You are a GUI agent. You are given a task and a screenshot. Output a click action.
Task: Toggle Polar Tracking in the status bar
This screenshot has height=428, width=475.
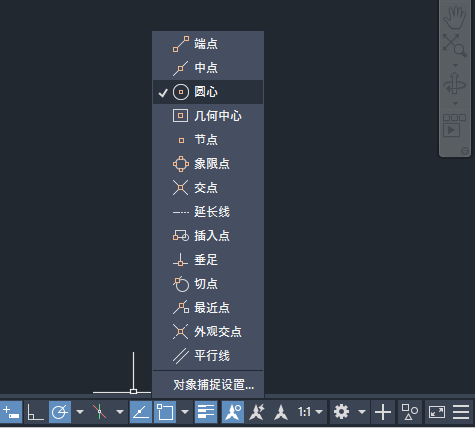point(60,412)
